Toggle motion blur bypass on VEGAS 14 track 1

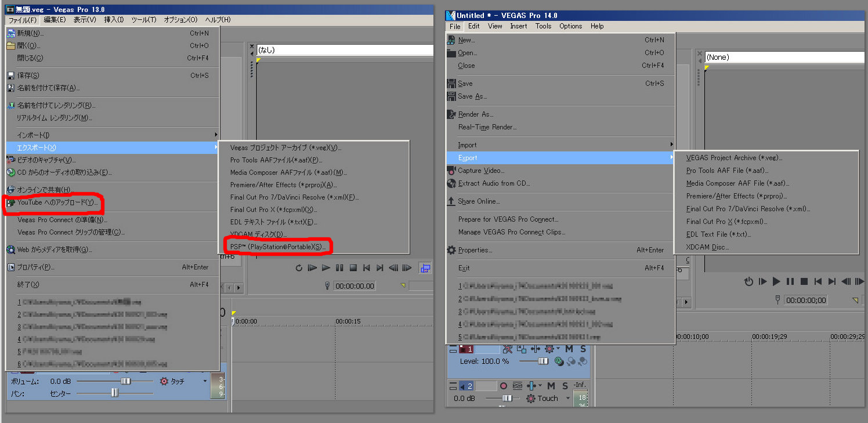coord(508,348)
